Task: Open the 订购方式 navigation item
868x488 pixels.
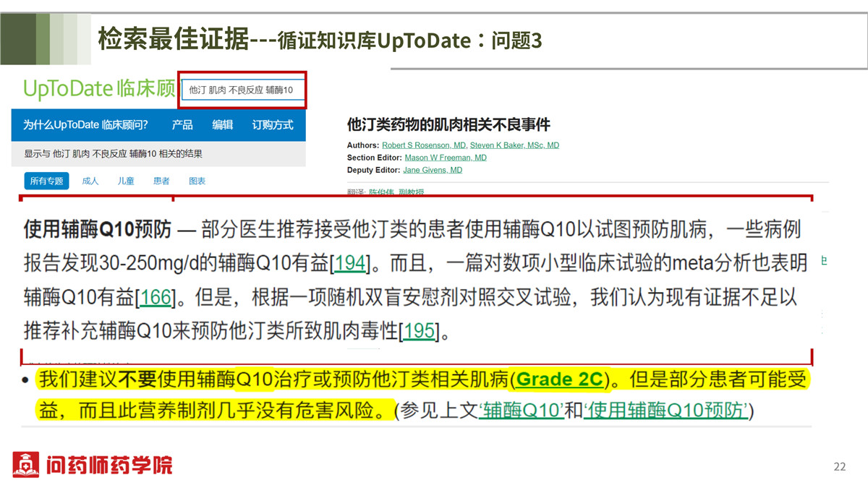Action: pyautogui.click(x=273, y=125)
